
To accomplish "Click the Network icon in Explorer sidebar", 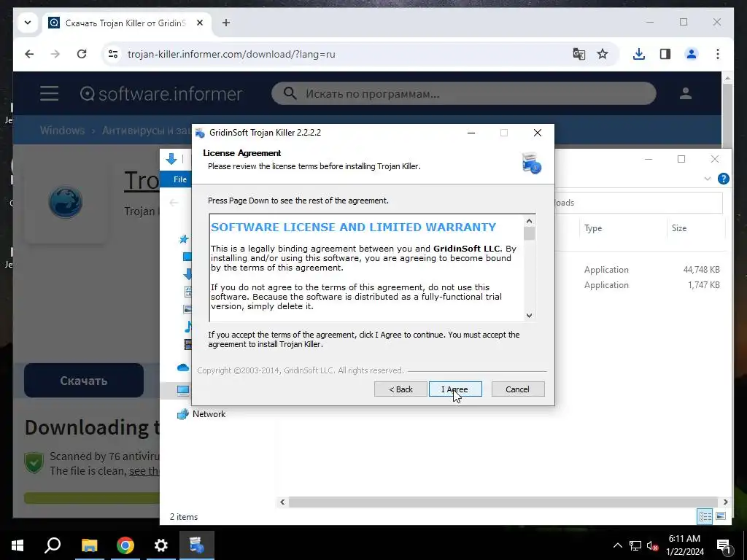I will point(183,414).
